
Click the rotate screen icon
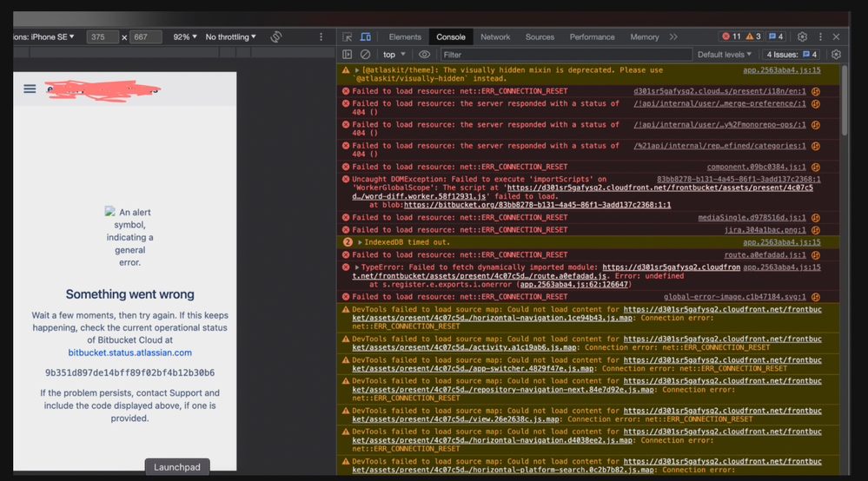click(x=275, y=37)
